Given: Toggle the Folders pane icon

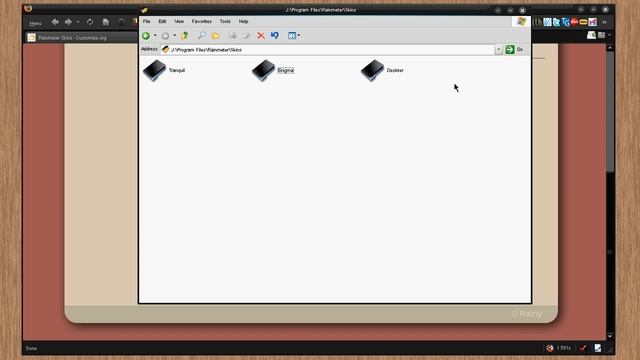Looking at the screenshot, I should coord(216,36).
